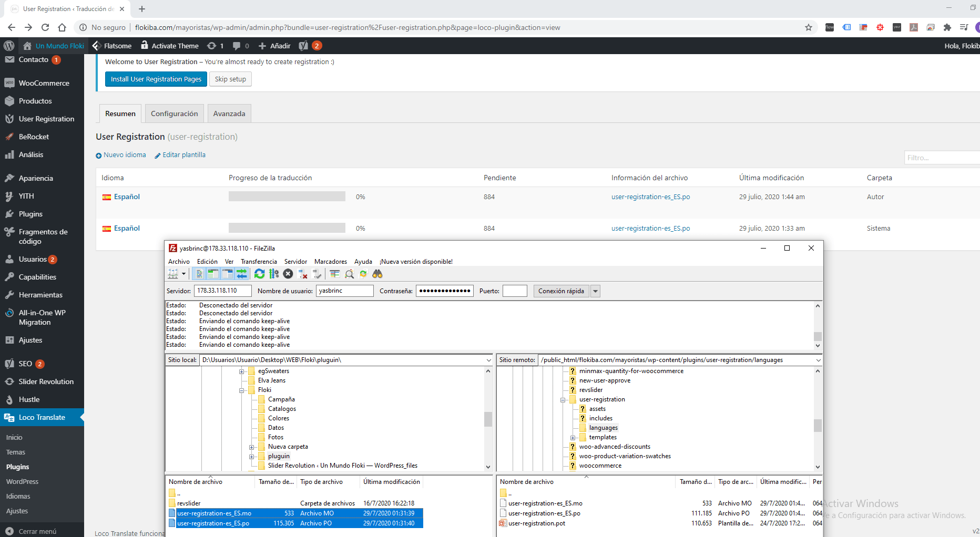Open Sitio local path dropdown
This screenshot has width=980, height=537.
[x=488, y=360]
